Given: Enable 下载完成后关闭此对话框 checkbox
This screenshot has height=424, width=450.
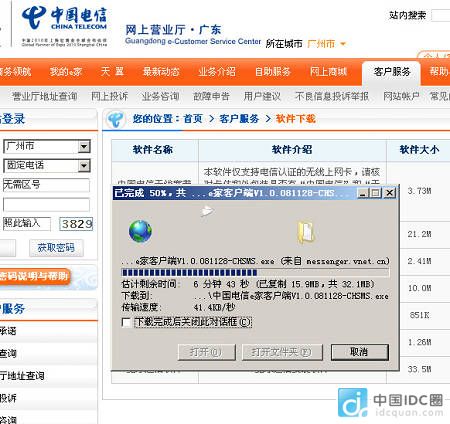Looking at the screenshot, I should [x=126, y=323].
